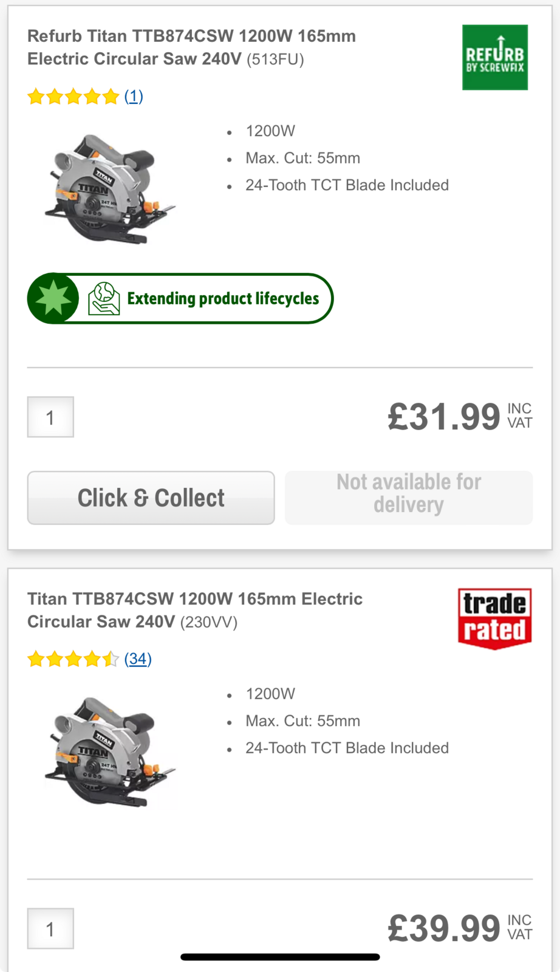Click the hand-holding-globe icon
Image resolution: width=560 pixels, height=972 pixels.
point(103,298)
